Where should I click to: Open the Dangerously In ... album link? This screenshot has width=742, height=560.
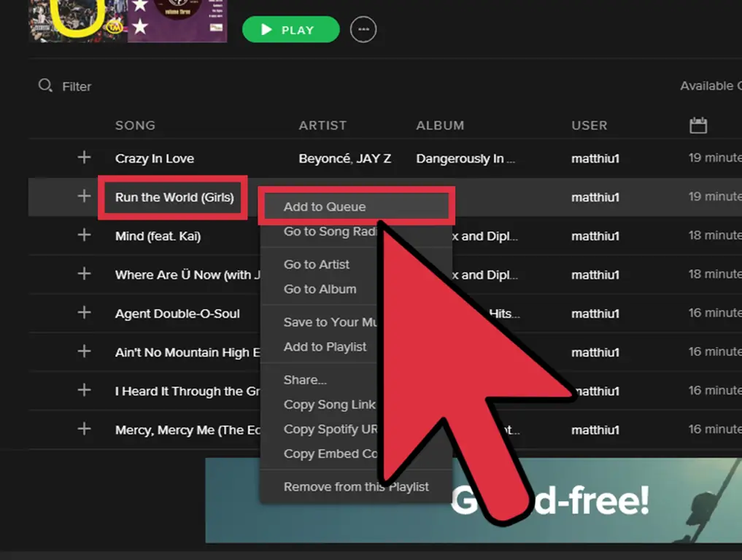(465, 158)
